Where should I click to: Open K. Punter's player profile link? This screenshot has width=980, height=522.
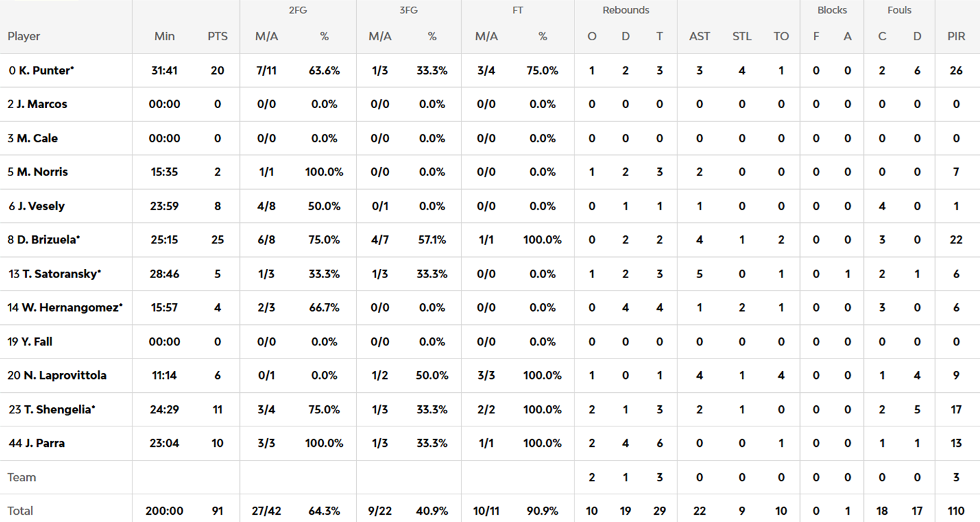point(42,71)
